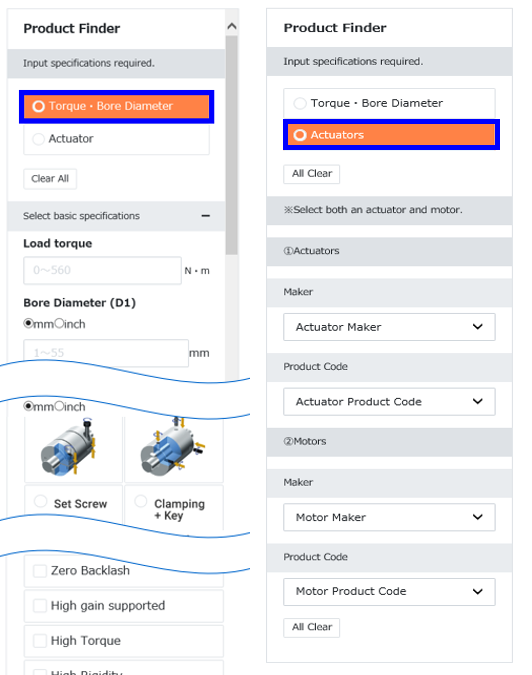532x675 pixels.
Task: Select the highlighted Actuators option
Action: (391, 135)
